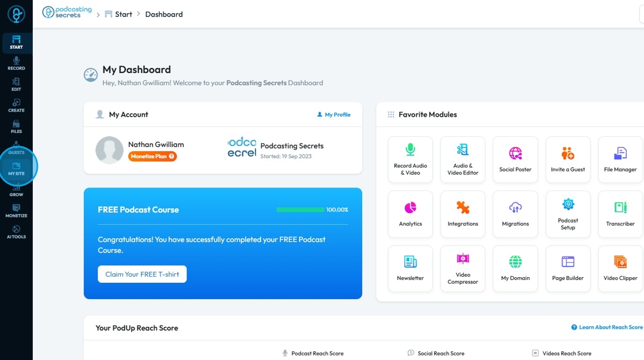Screen dimensions: 644x360
Task: Click the course completion progress bar
Action: (300, 209)
